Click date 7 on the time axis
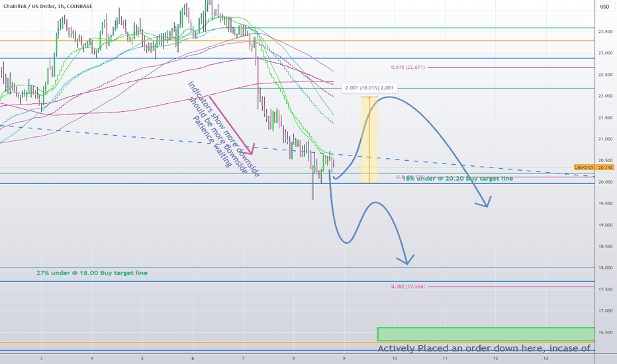The image size is (617, 364). 243,359
